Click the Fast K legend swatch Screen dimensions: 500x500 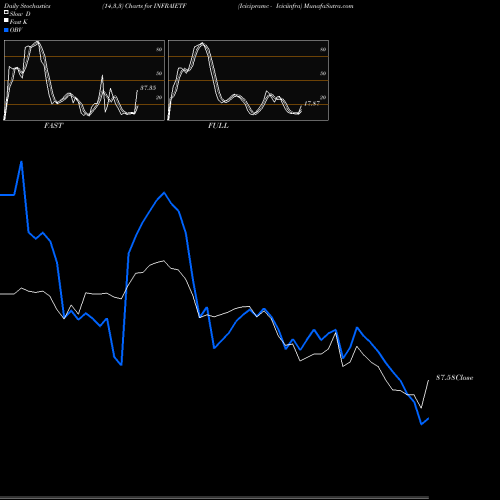pos(6,20)
